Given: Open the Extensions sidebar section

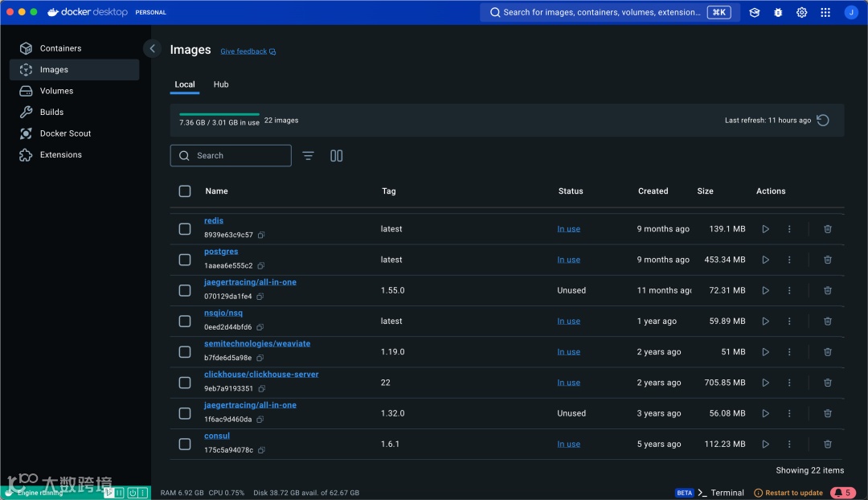Looking at the screenshot, I should (x=74, y=154).
